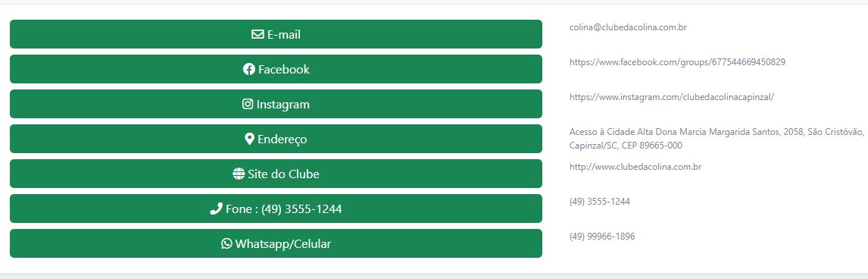Click the WhatsApp logo icon
Viewport: 868px width, 279px height.
click(x=226, y=243)
